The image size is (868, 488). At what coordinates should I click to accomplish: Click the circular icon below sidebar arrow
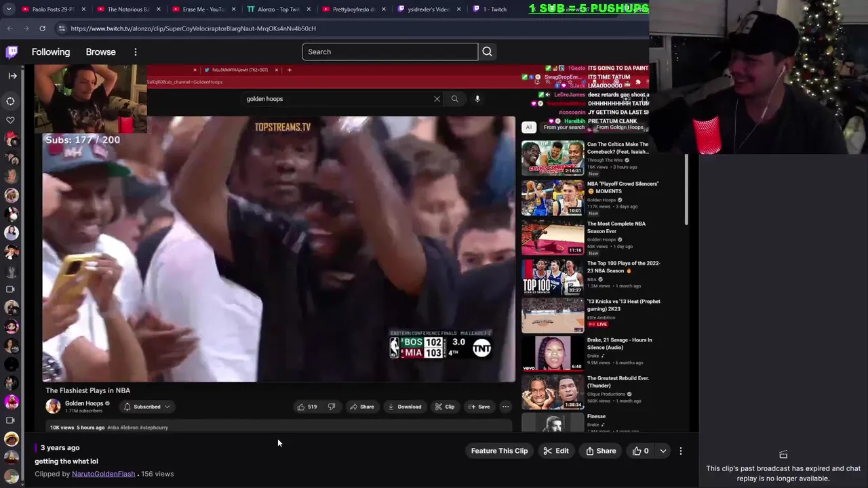(11, 101)
